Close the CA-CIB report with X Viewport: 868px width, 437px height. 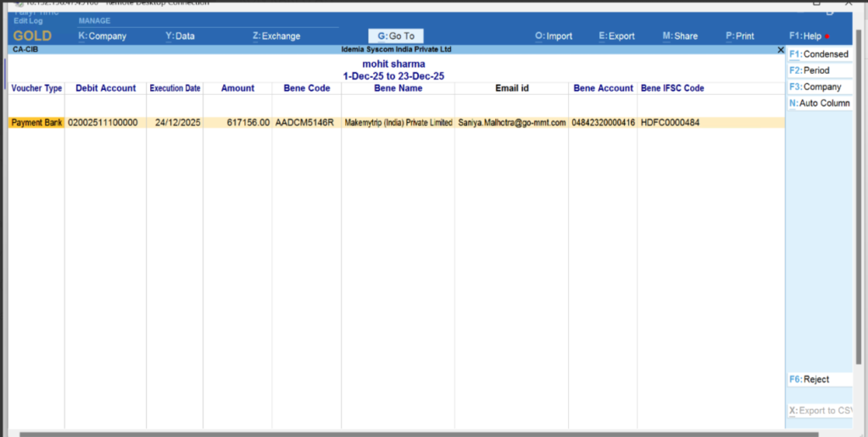(781, 50)
